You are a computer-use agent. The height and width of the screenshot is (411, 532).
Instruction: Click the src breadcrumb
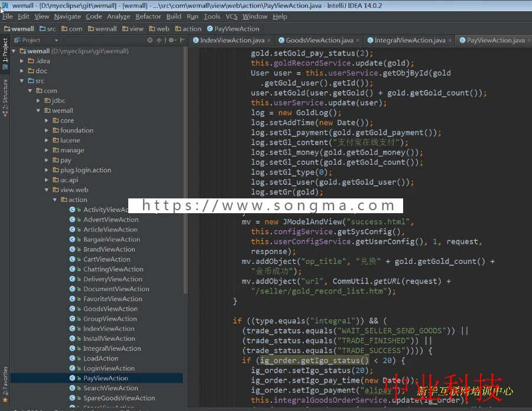(x=48, y=29)
